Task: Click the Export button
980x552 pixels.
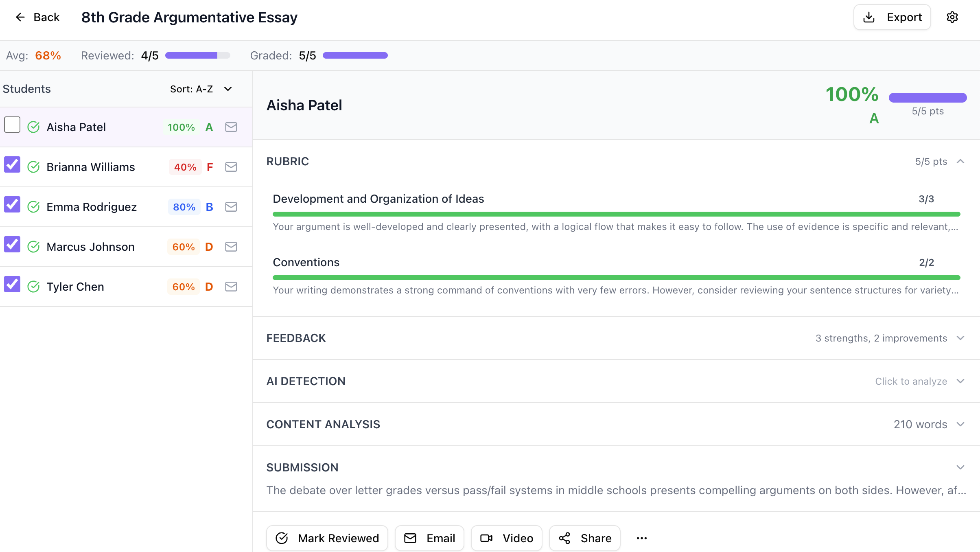Action: (892, 17)
